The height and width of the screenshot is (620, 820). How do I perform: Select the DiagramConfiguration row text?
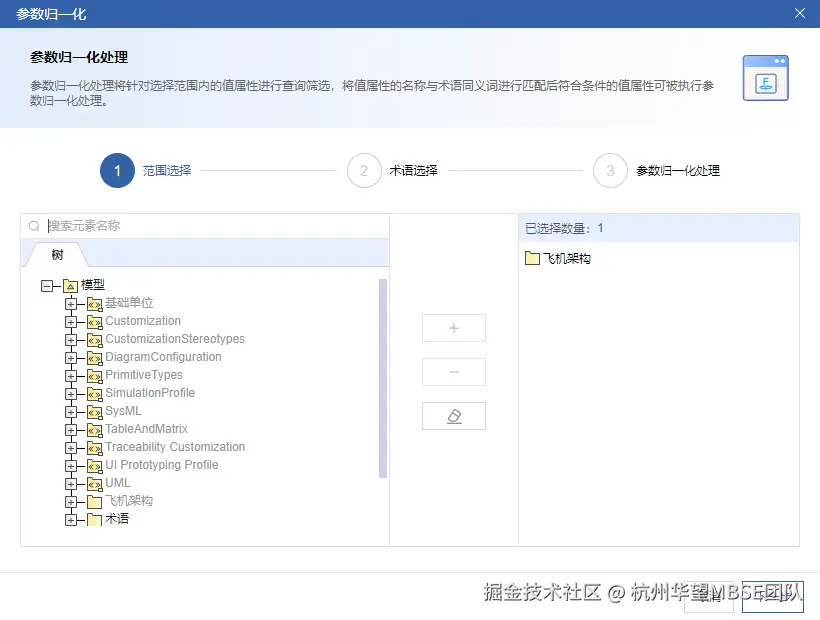tap(163, 357)
